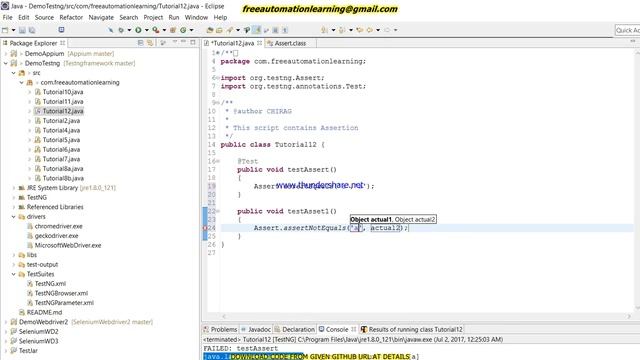Click the New file toolbar icon
The image size is (640, 360).
point(5,30)
